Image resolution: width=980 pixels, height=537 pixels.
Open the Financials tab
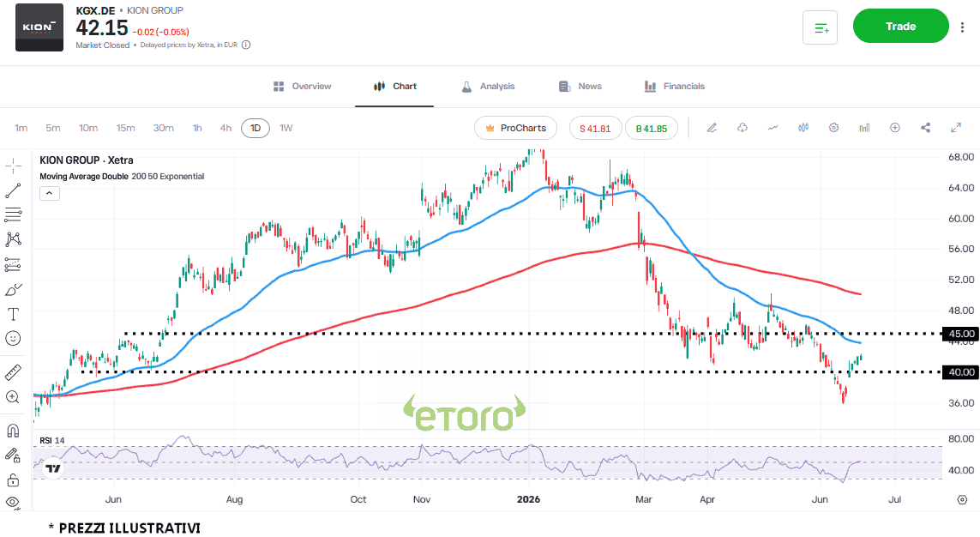click(675, 87)
